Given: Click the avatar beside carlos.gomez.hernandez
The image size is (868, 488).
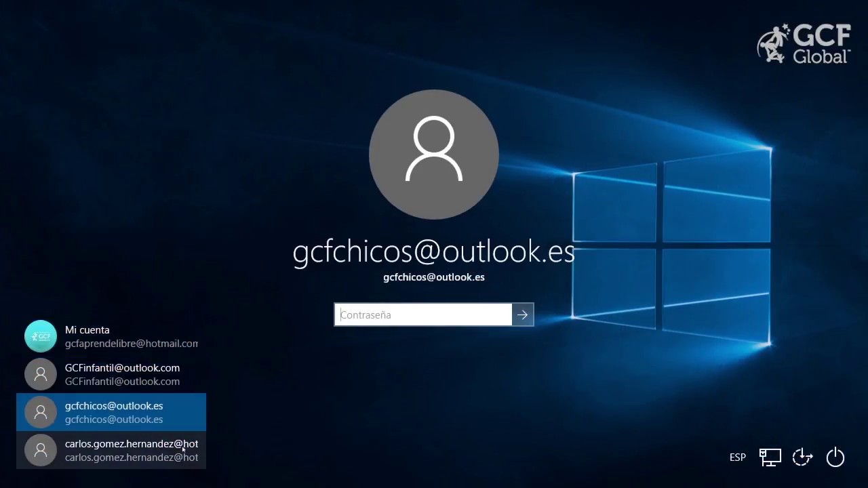Looking at the screenshot, I should point(41,450).
